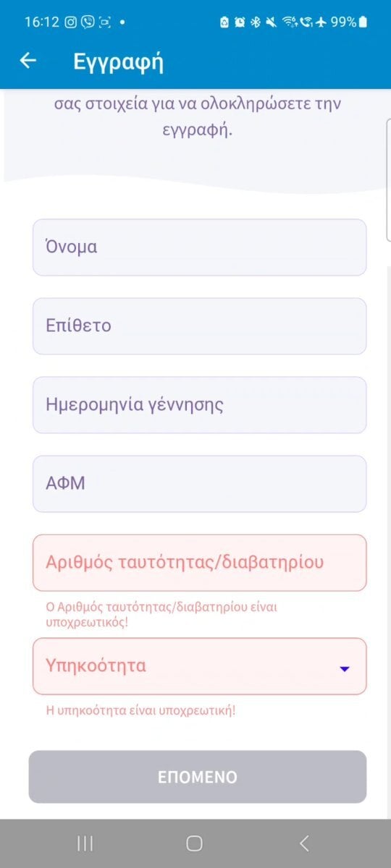
Task: Tap the airplane mode status icon
Action: pyautogui.click(x=321, y=22)
